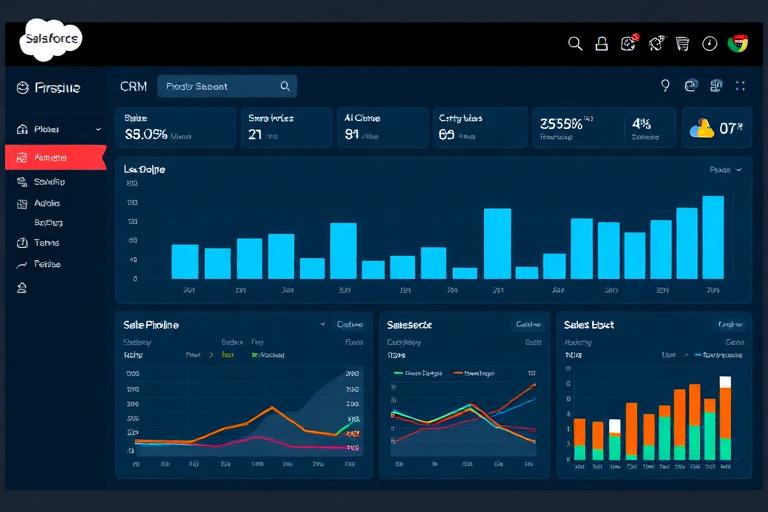Focus the CRM search input field

coord(227,86)
